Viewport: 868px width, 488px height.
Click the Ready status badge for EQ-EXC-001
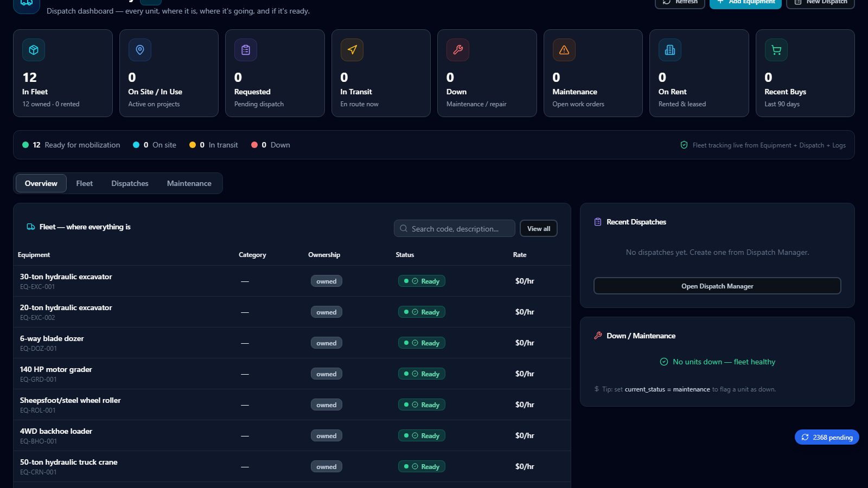pyautogui.click(x=422, y=281)
